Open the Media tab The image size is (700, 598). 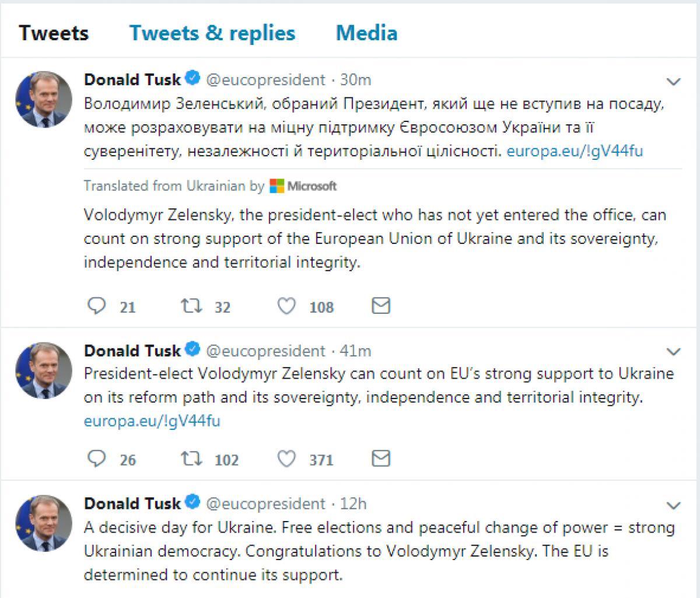(366, 33)
